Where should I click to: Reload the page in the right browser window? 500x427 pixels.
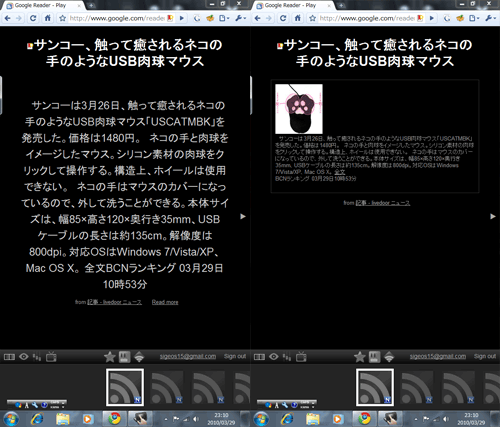[x=283, y=18]
